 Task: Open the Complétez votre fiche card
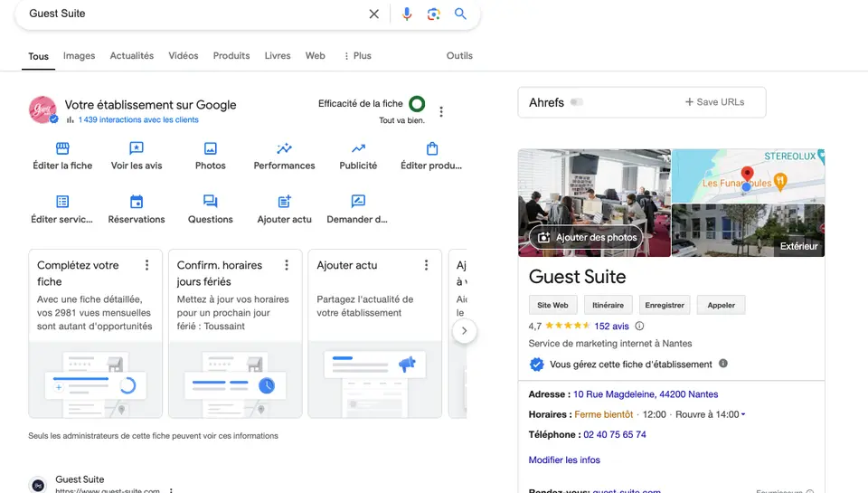click(x=95, y=334)
